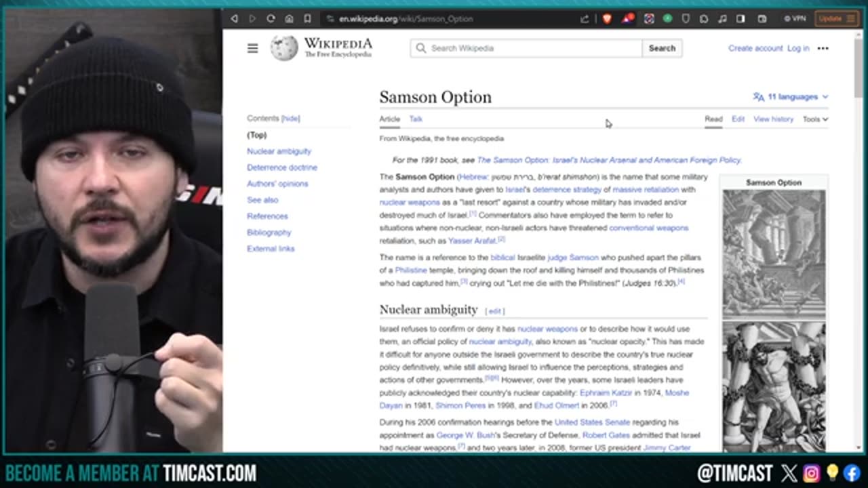The image size is (868, 488).
Task: Open Create account link
Action: point(755,48)
